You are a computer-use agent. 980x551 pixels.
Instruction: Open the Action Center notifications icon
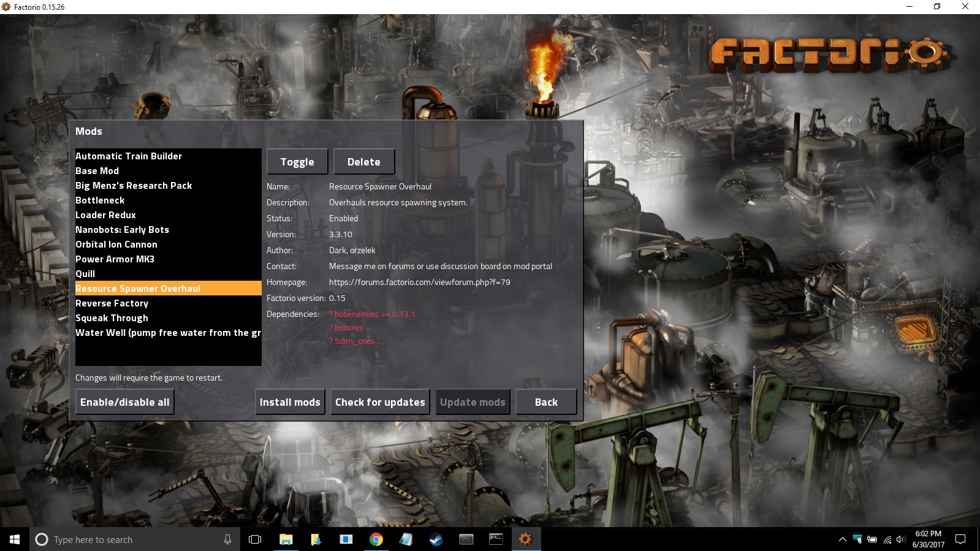pos(960,539)
